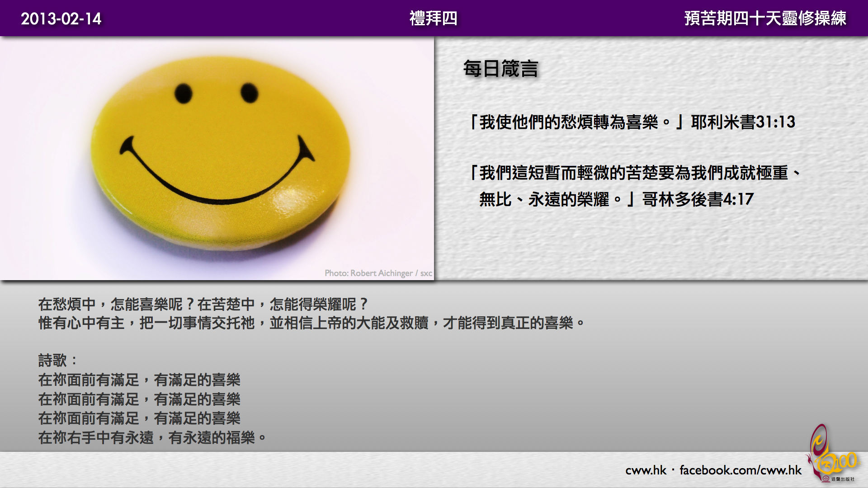Click the 預苦期四十天靈修操練 header title
The width and height of the screenshot is (868, 488).
[765, 19]
